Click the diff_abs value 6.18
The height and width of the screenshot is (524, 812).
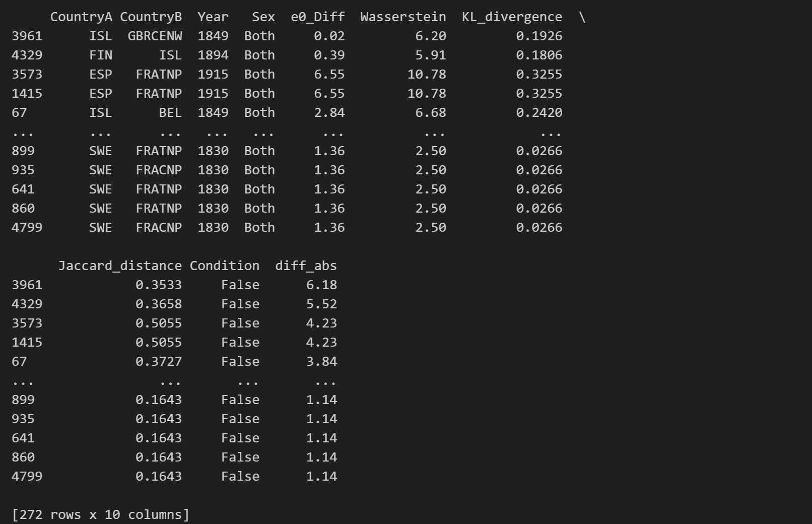tap(321, 285)
